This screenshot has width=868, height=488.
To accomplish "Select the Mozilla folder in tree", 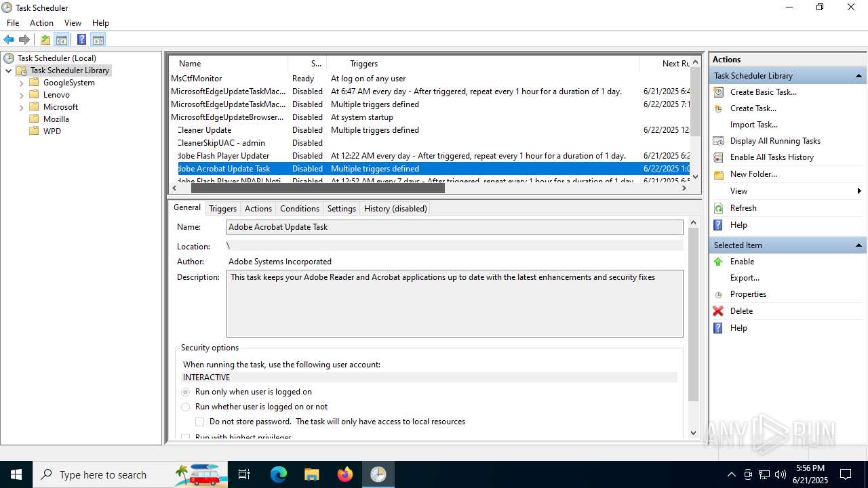I will (56, 119).
